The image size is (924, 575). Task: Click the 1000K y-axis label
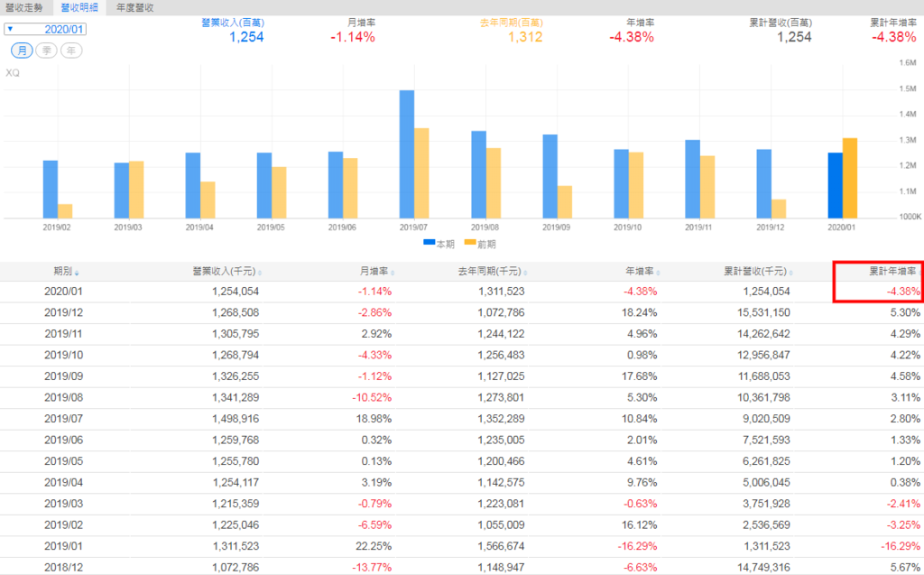tap(910, 217)
